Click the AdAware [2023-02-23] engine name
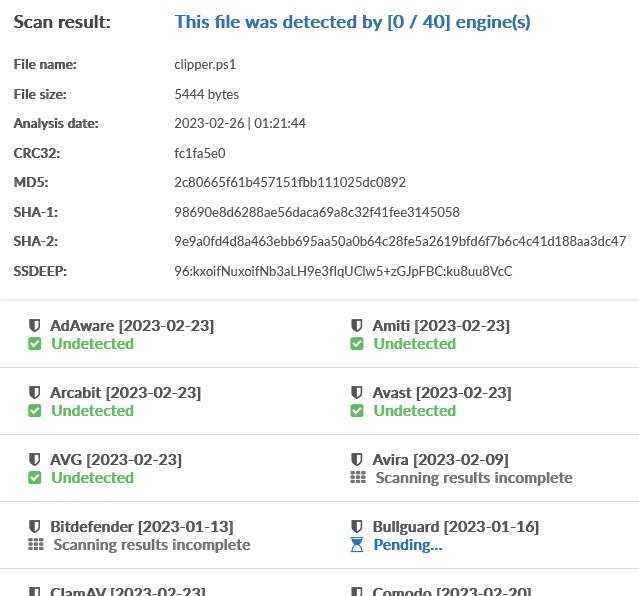This screenshot has width=639, height=596. click(x=132, y=326)
